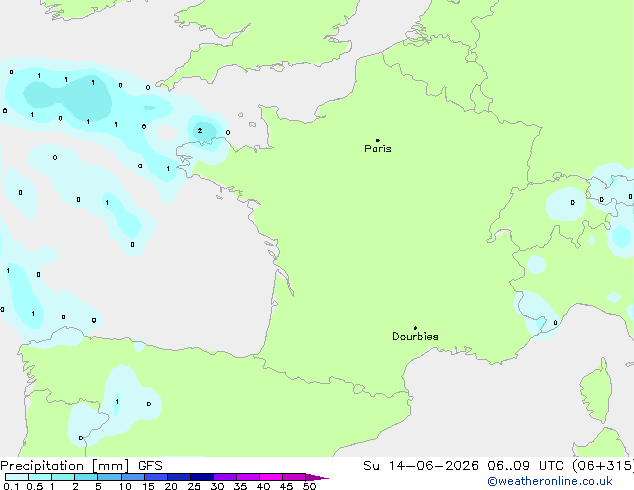Click the '2' precipitation value off Brittany
The width and height of the screenshot is (634, 490).
click(x=200, y=131)
